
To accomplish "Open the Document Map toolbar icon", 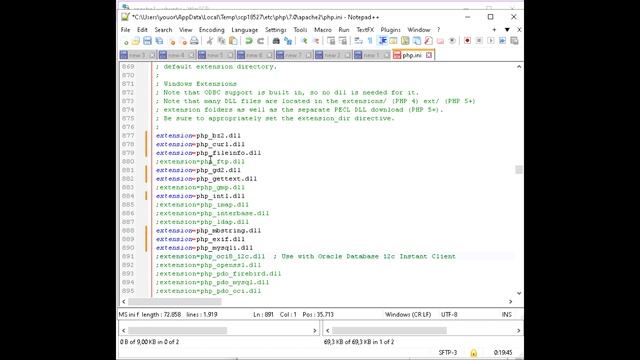I will [405, 41].
